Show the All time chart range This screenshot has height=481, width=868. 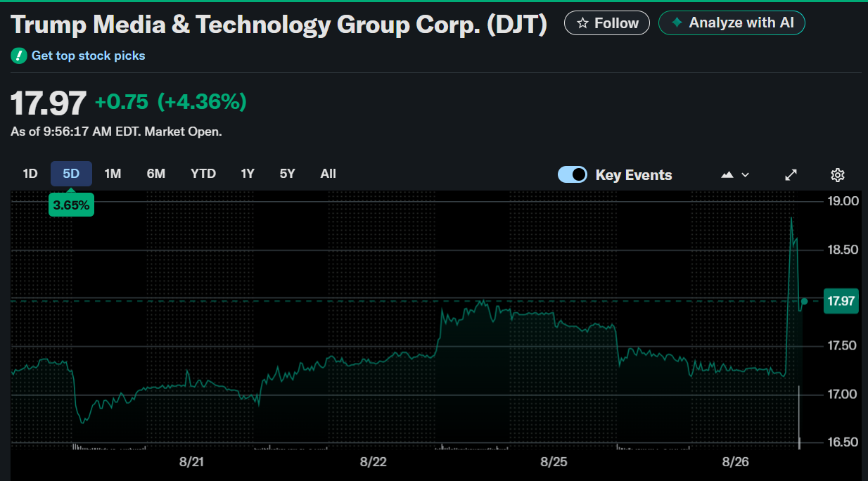click(328, 174)
